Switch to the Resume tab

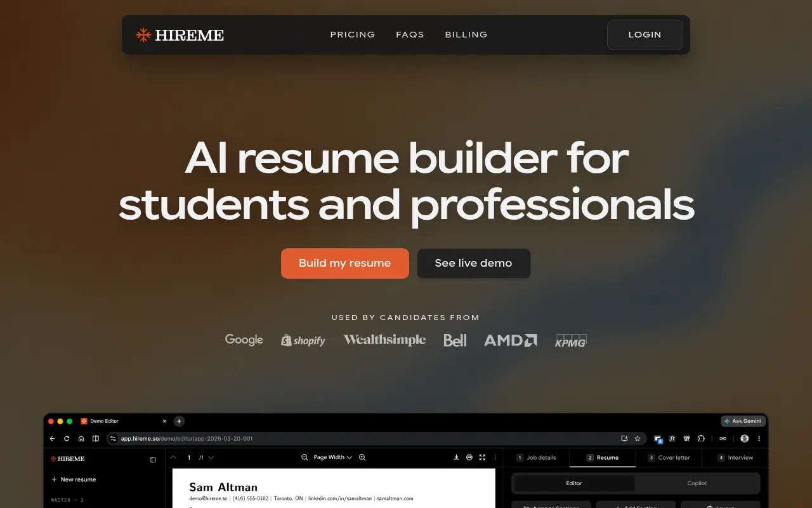pyautogui.click(x=603, y=457)
